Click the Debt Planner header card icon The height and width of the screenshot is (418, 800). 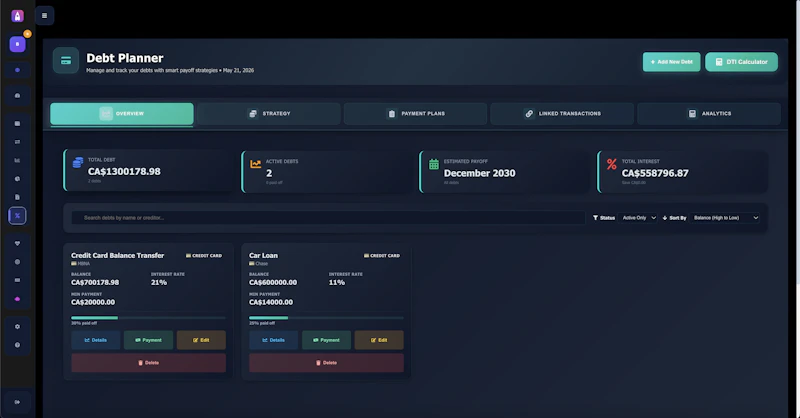(66, 61)
